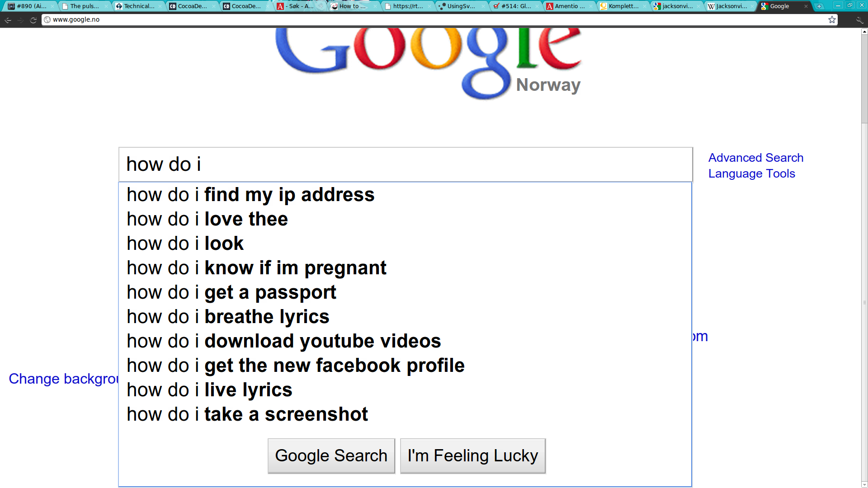The image size is (868, 488).
Task: Switch to the Technical... GitHub tab
Action: point(137,6)
